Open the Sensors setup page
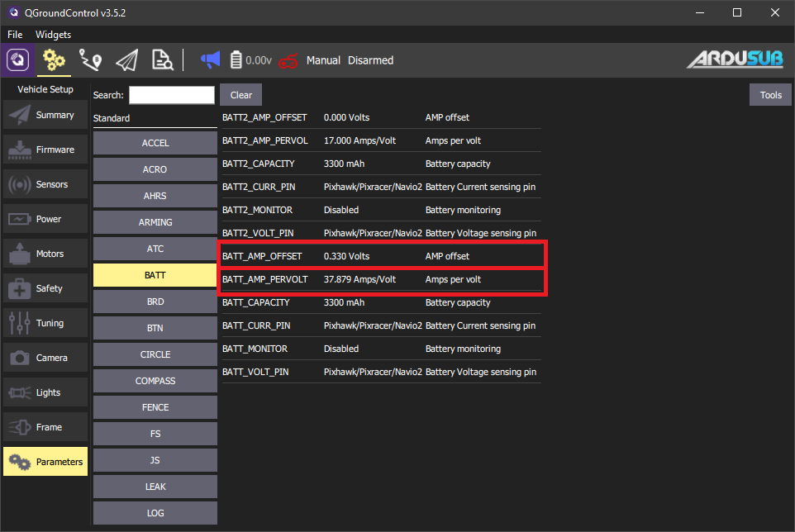Viewport: 795px width, 532px height. [45, 184]
